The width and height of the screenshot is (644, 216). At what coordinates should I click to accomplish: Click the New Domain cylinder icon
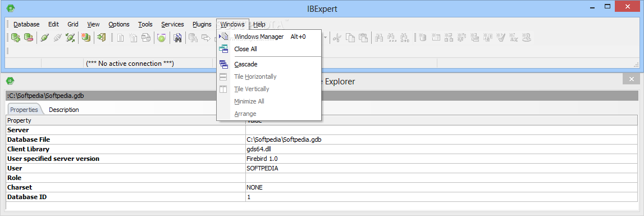[x=423, y=38]
